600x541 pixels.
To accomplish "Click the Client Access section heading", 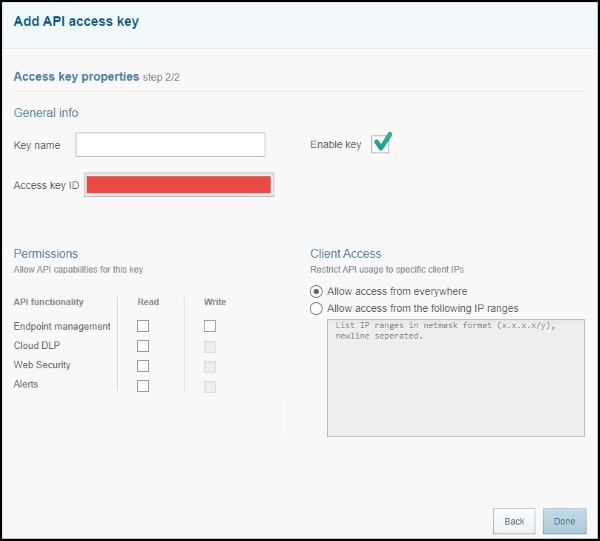I will pyautogui.click(x=346, y=254).
